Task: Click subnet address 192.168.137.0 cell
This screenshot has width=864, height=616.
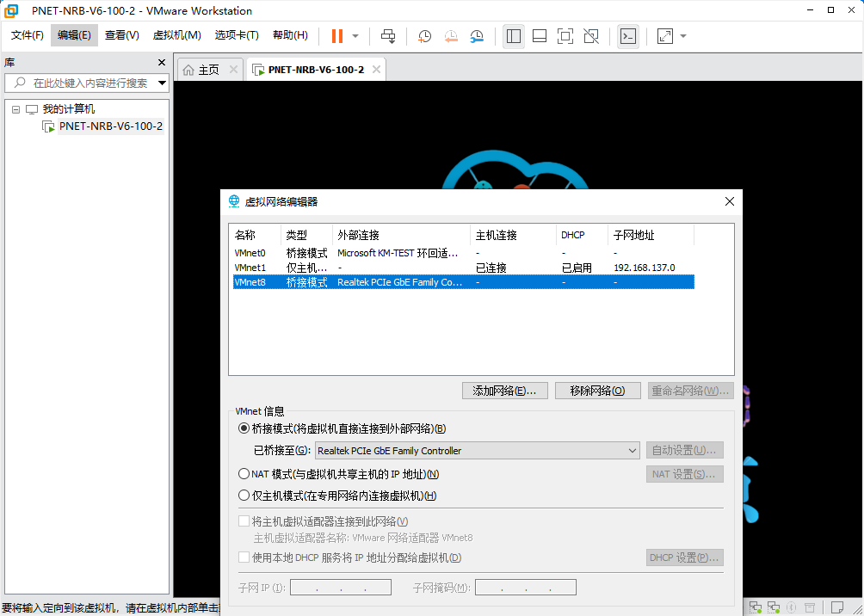Action: coord(645,268)
